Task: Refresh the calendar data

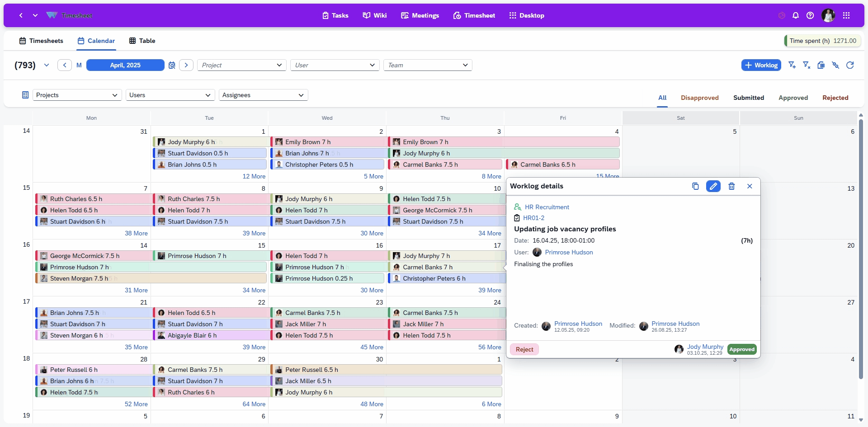Action: pyautogui.click(x=850, y=65)
